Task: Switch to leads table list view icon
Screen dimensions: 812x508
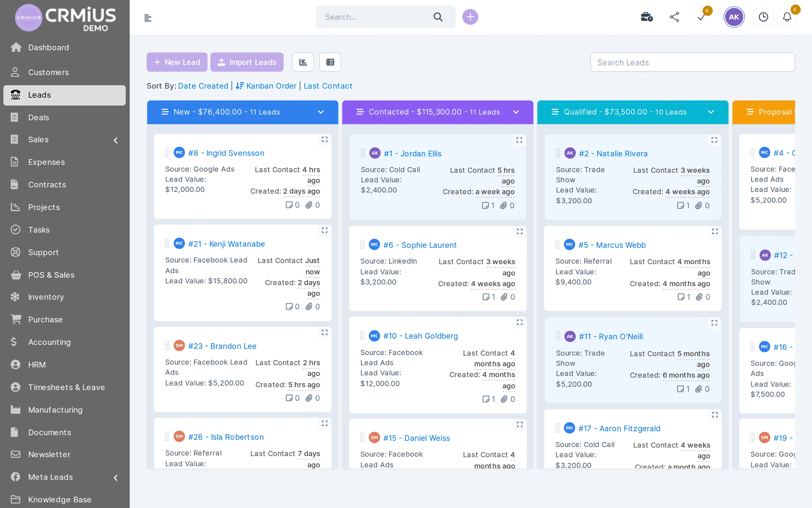Action: (x=330, y=62)
